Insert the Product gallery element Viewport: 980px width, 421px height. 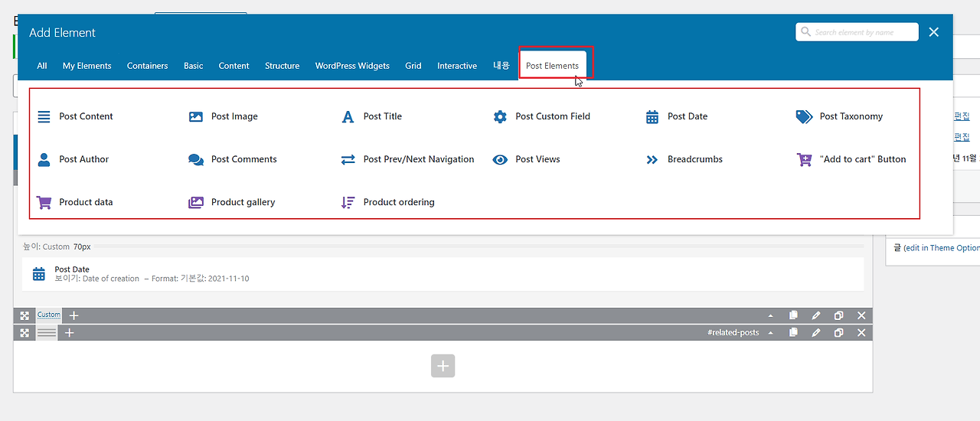coord(231,202)
